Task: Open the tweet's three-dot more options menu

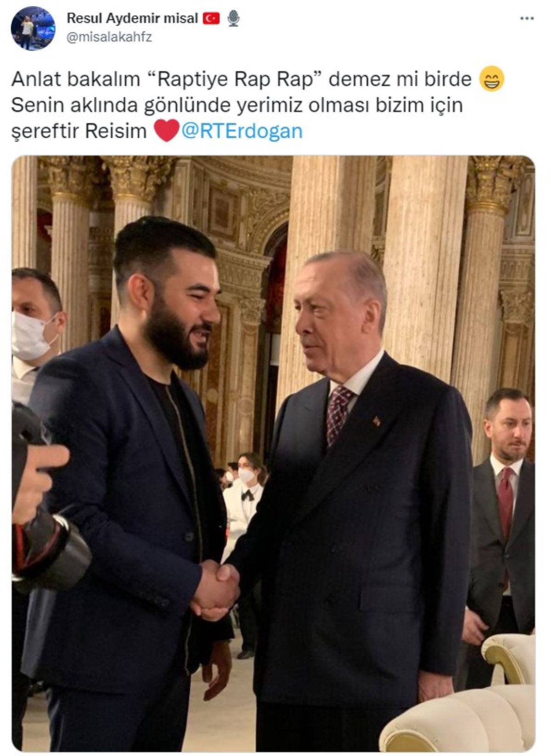Action: pos(527,18)
